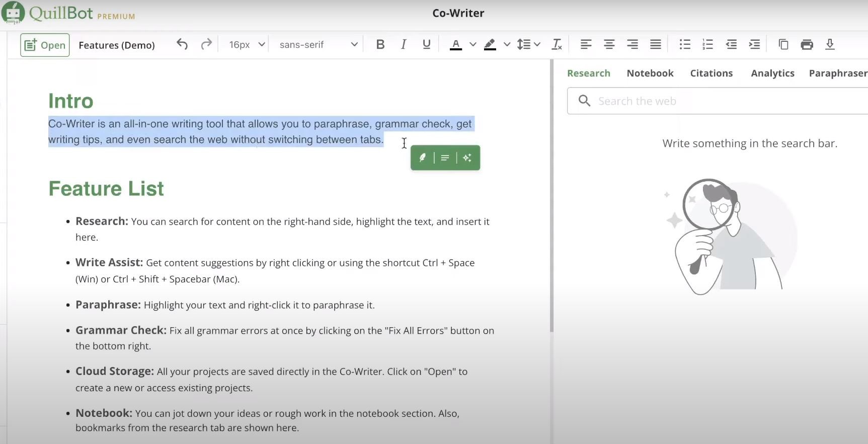Apply the font color A button

coord(456,45)
